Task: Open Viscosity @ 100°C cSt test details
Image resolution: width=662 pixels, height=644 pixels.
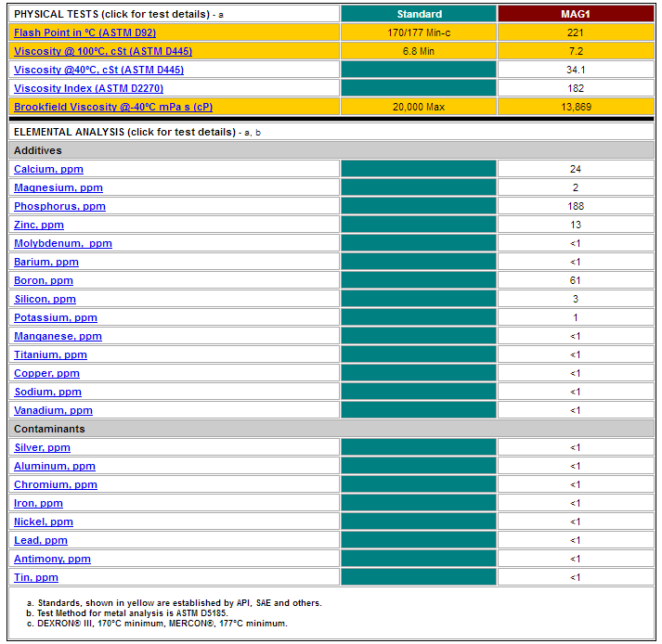Action: coord(103,51)
